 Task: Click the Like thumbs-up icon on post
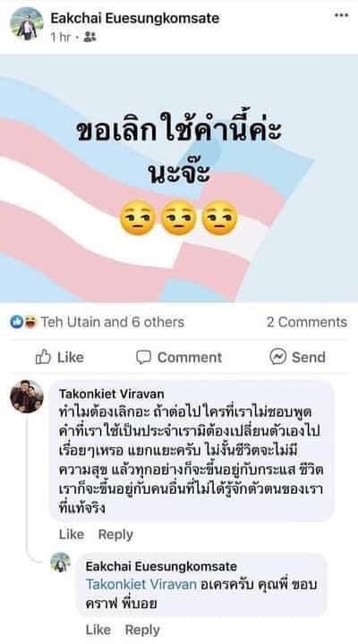pos(43,357)
